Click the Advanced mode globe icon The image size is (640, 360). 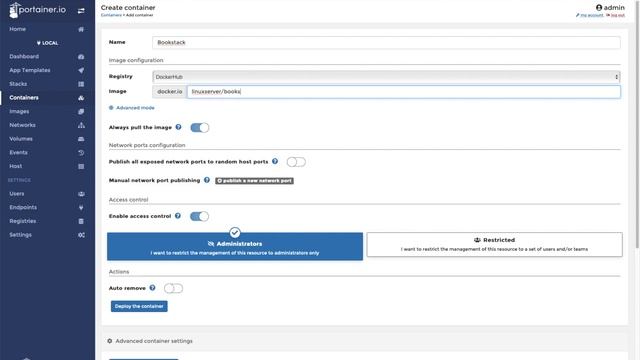point(111,108)
